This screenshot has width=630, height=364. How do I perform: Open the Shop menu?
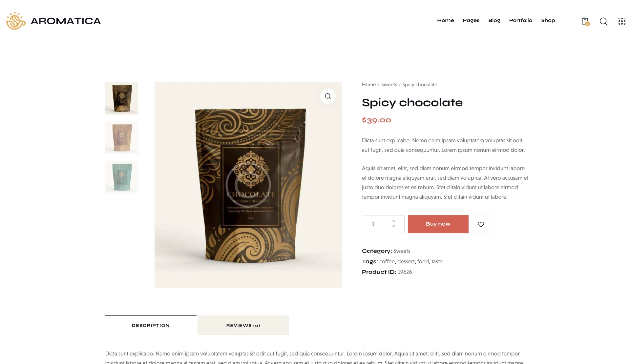click(548, 20)
